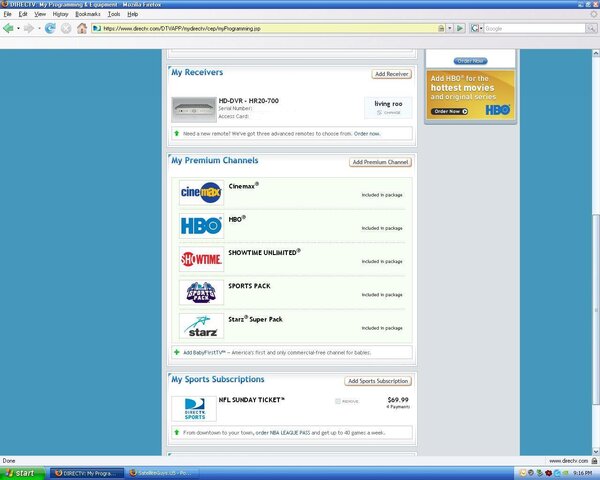The width and height of the screenshot is (600, 480).
Task: Open the search engine selector dropdown
Action: (x=481, y=28)
